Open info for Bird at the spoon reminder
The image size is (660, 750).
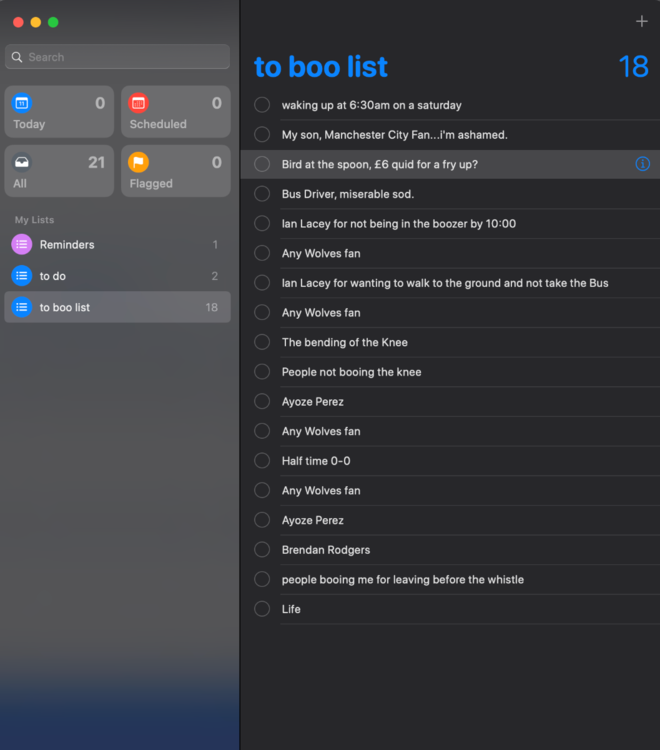[642, 164]
